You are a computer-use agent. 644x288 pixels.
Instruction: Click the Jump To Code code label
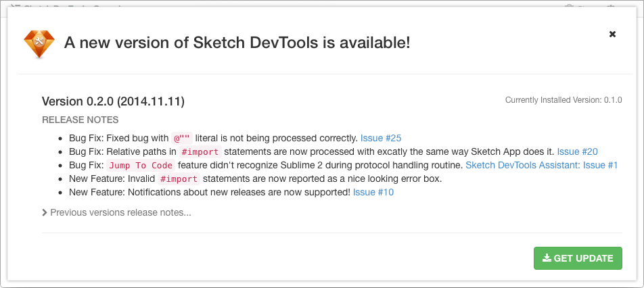click(141, 165)
